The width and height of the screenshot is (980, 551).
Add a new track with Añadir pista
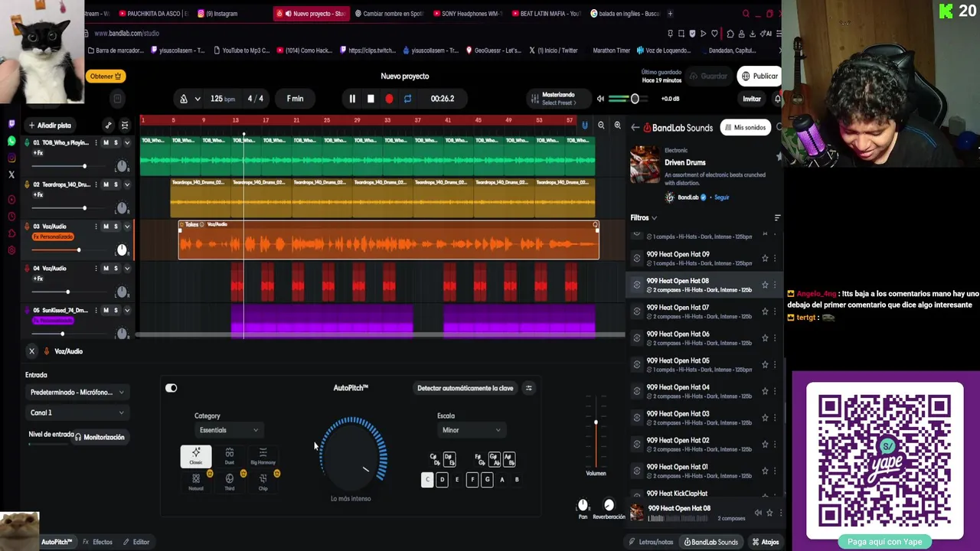(x=50, y=126)
